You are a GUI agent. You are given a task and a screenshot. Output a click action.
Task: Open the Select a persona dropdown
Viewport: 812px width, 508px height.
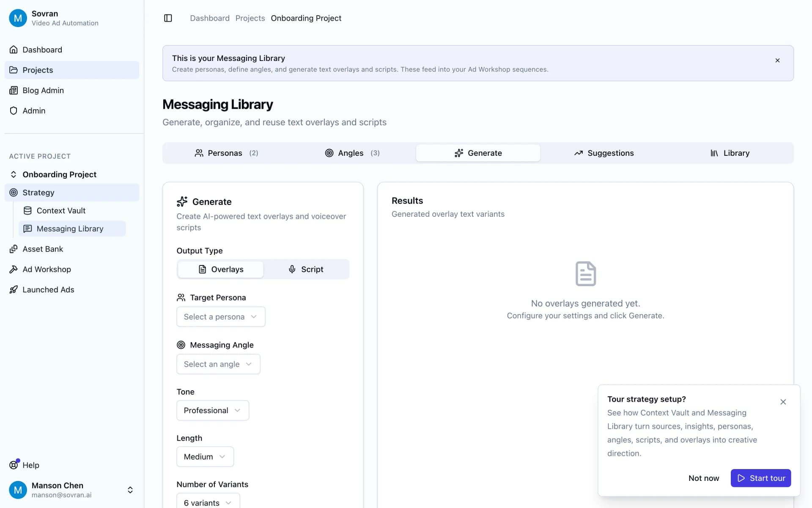click(220, 316)
